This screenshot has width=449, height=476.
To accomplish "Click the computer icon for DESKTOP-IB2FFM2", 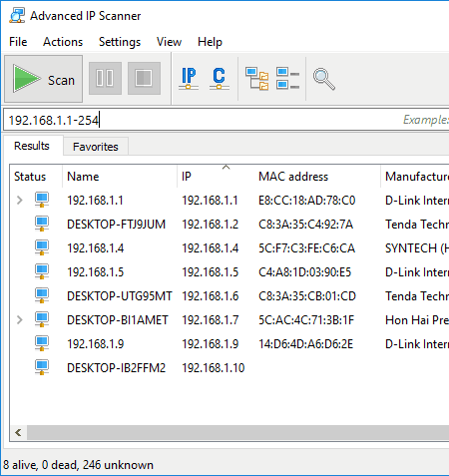I will pos(42,367).
